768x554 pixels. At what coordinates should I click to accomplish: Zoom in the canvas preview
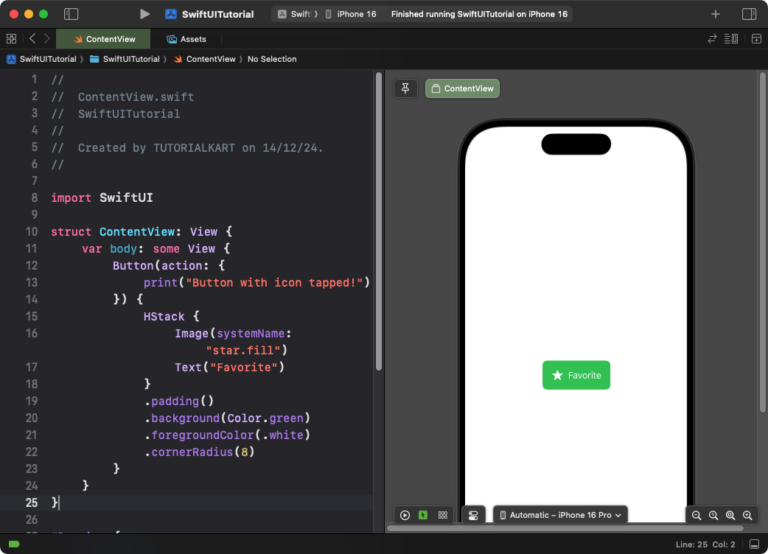click(747, 515)
